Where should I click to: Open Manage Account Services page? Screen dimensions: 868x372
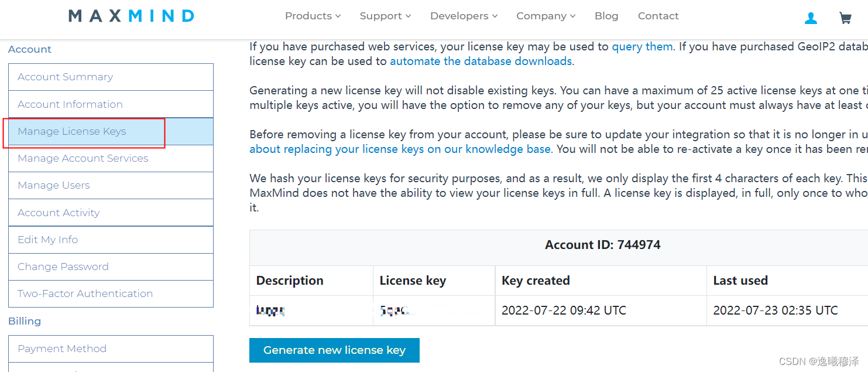(x=83, y=158)
